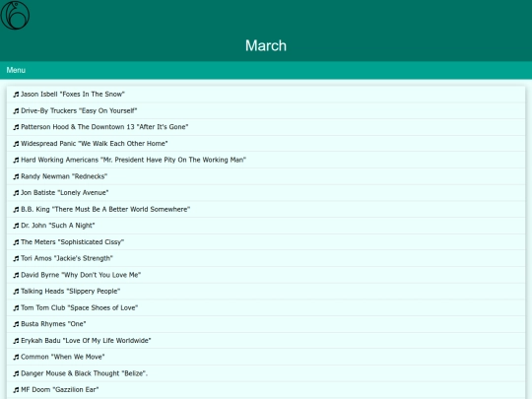
Task: Select Tom Tom Club "Space Shoes of Love"
Action: (266, 308)
